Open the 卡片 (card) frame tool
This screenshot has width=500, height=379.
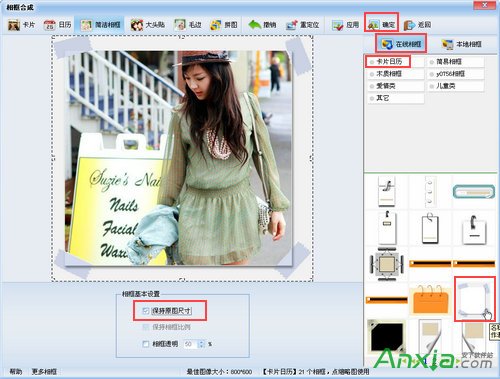pyautogui.click(x=21, y=25)
